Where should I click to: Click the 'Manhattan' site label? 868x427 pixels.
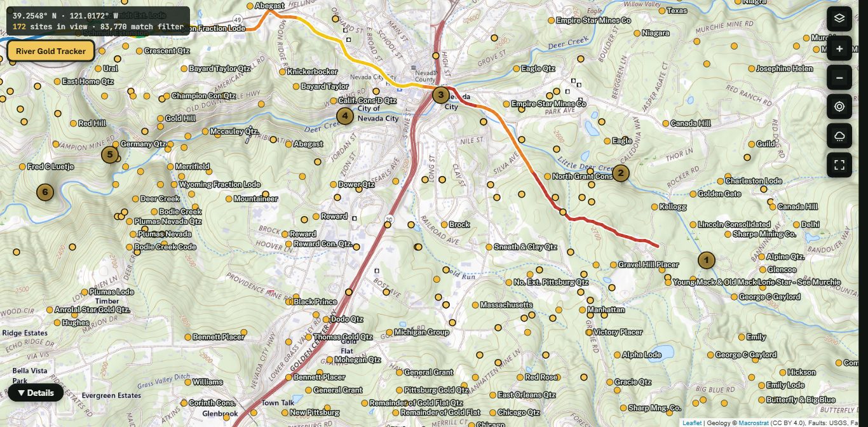pos(606,310)
